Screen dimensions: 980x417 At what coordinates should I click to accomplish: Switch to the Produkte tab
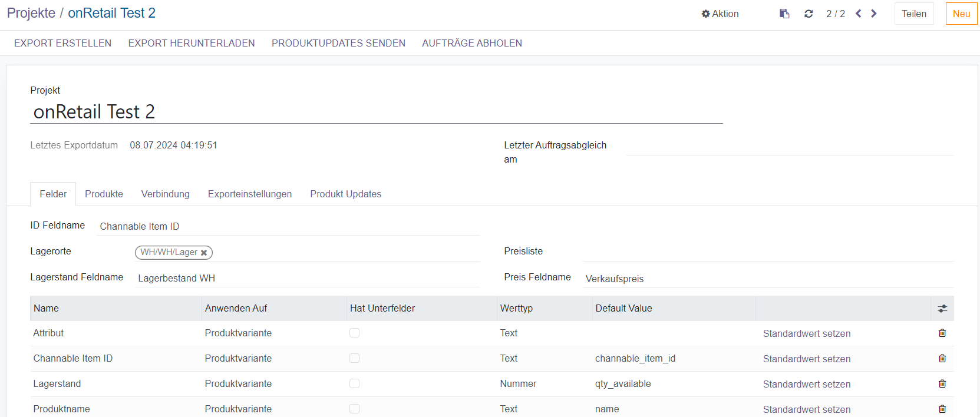pos(104,194)
